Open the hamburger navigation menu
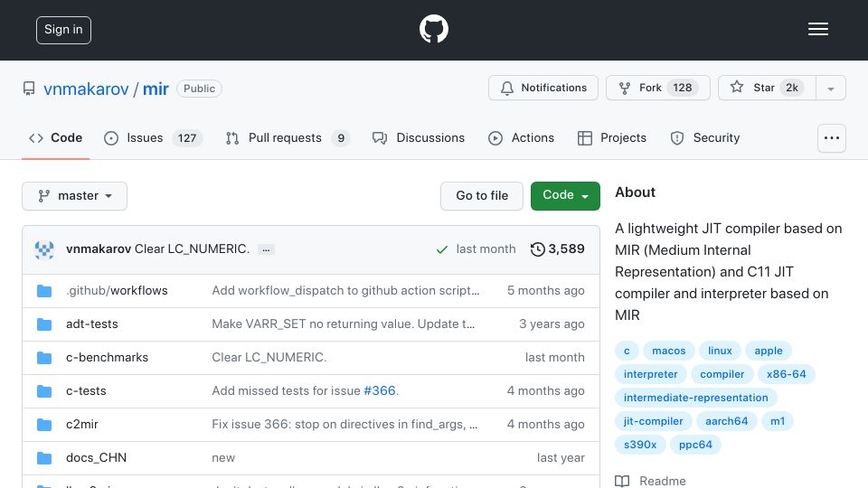The image size is (868, 488). (817, 29)
